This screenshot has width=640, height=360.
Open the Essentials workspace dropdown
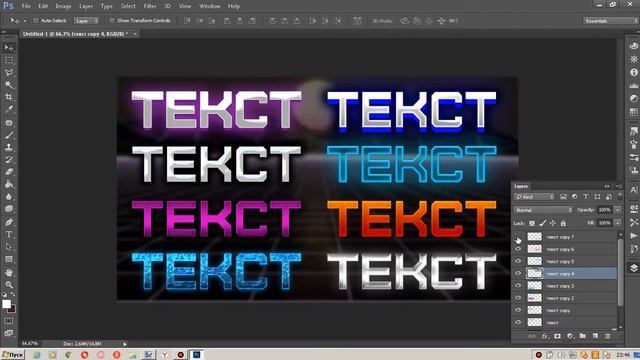coord(611,21)
